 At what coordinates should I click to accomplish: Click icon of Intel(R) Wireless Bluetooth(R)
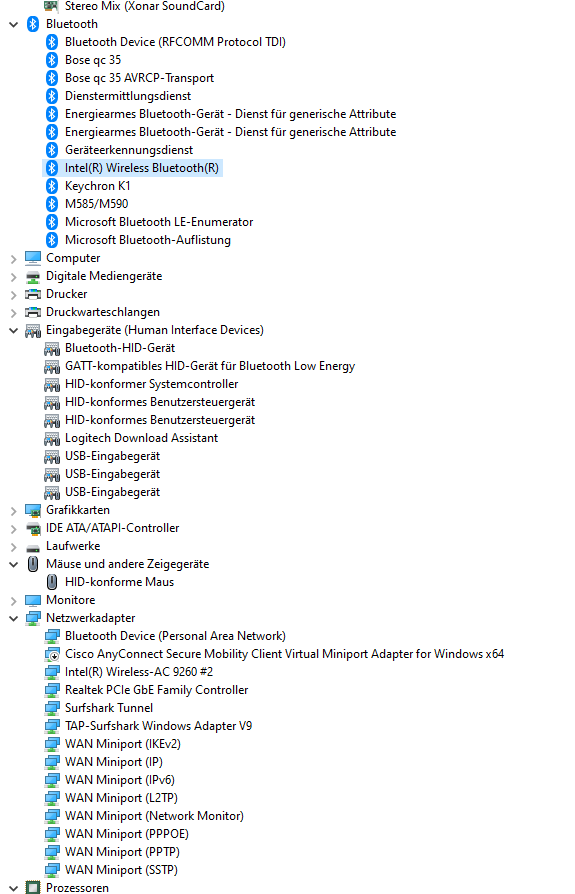(x=52, y=168)
